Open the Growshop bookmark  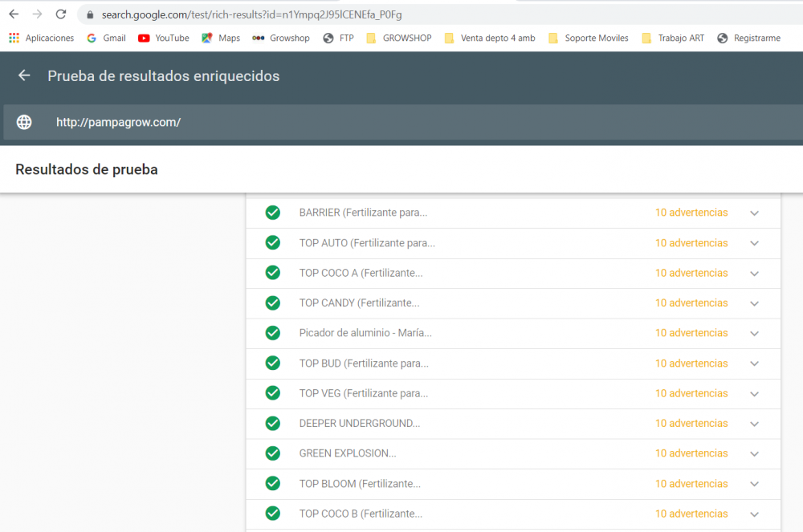coord(281,38)
